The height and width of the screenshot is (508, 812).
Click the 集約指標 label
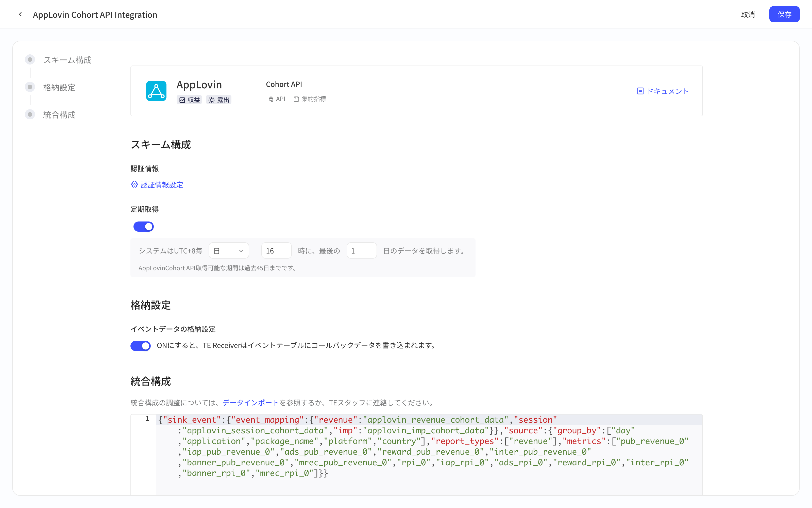pos(310,99)
